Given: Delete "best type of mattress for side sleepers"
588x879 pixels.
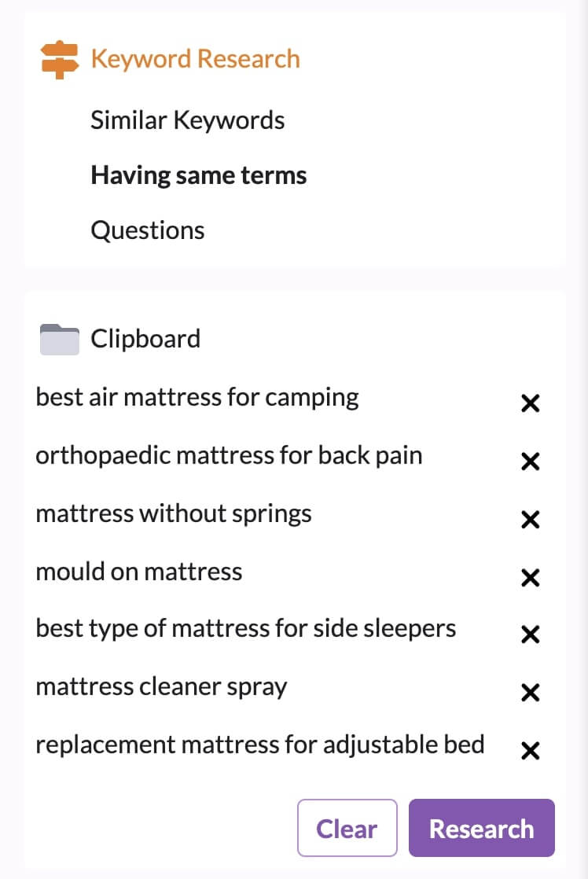Looking at the screenshot, I should (530, 634).
